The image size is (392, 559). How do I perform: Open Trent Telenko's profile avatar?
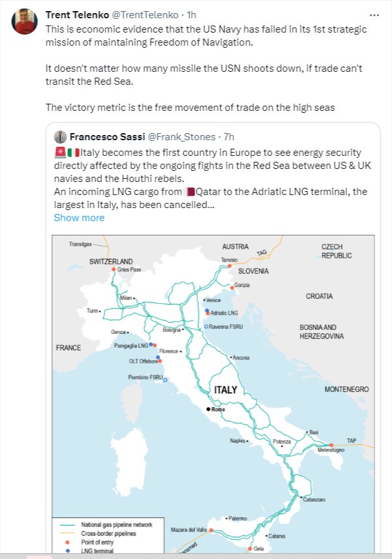(25, 22)
